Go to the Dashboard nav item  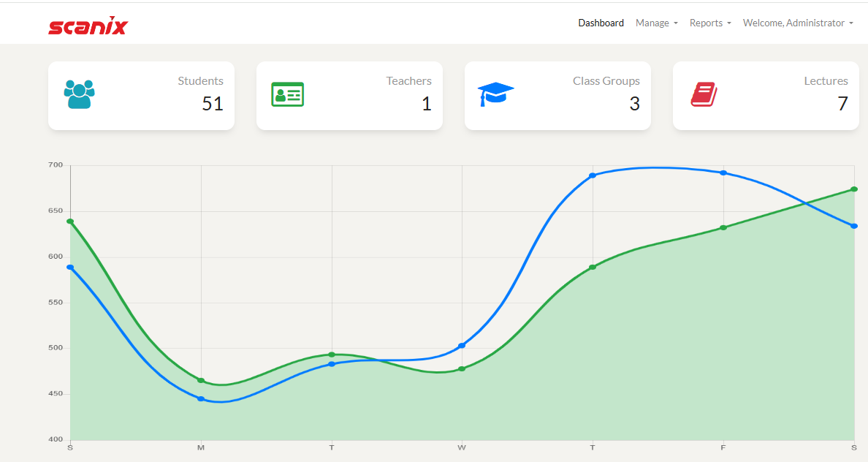pos(601,23)
